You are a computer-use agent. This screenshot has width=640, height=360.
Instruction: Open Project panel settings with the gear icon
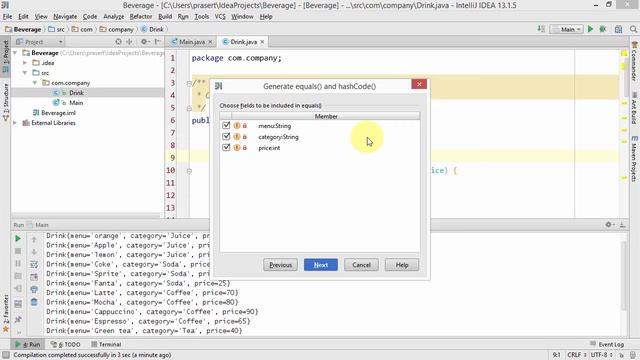tap(144, 42)
